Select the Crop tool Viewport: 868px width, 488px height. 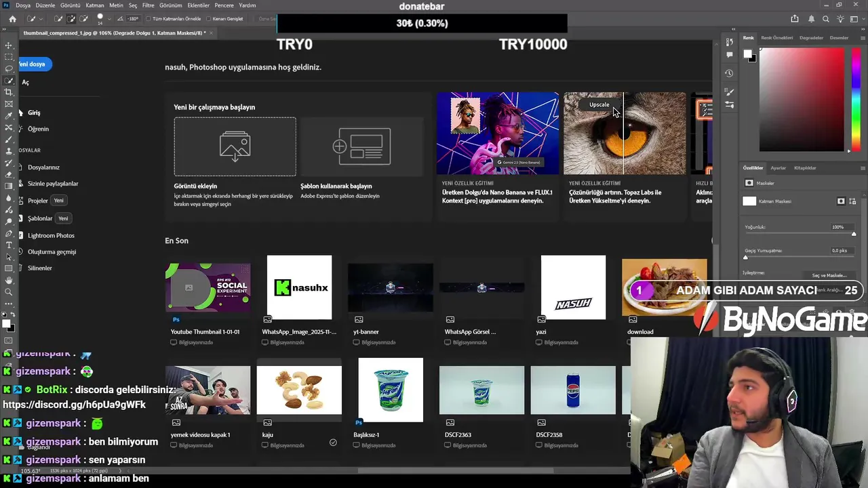pos(9,92)
